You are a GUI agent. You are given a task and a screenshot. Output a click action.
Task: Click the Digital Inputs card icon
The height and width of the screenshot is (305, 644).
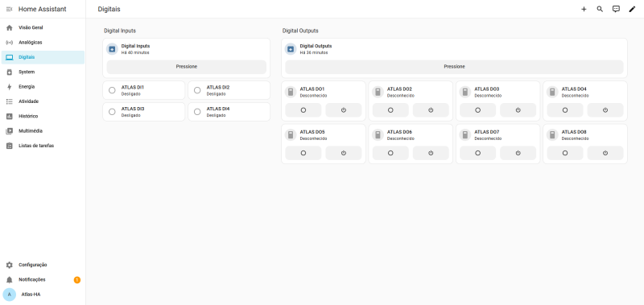pos(112,49)
